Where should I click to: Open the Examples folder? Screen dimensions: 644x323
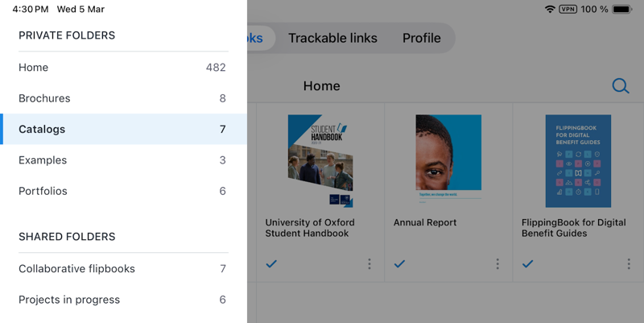tap(124, 159)
